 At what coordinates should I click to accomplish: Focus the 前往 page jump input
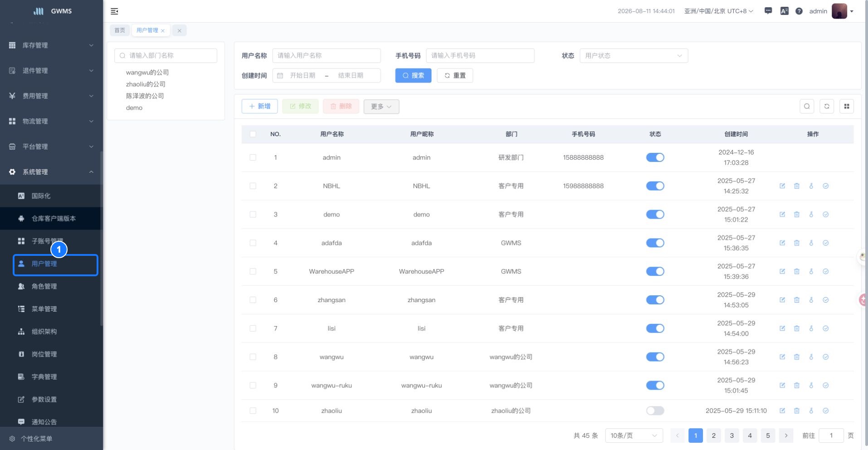[831, 435]
